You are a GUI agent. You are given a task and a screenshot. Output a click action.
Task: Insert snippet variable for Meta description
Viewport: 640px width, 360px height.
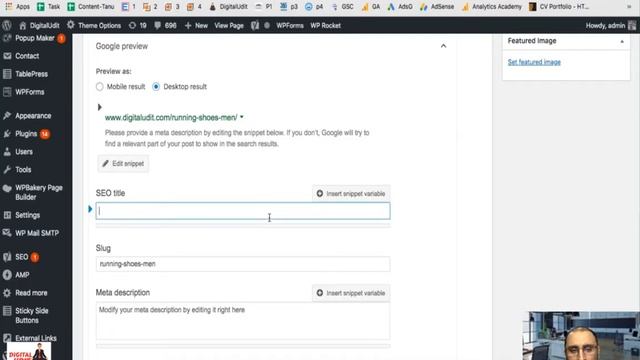(x=351, y=293)
